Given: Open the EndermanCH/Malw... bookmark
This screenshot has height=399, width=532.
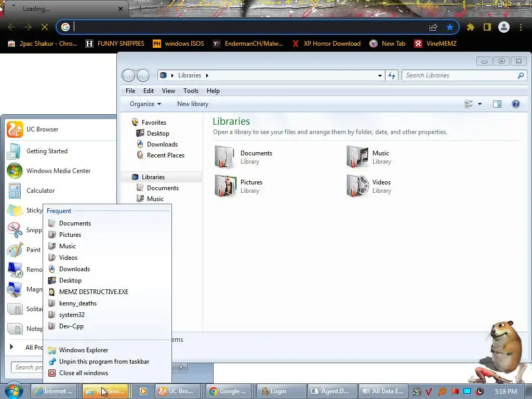Looking at the screenshot, I should pyautogui.click(x=248, y=44).
